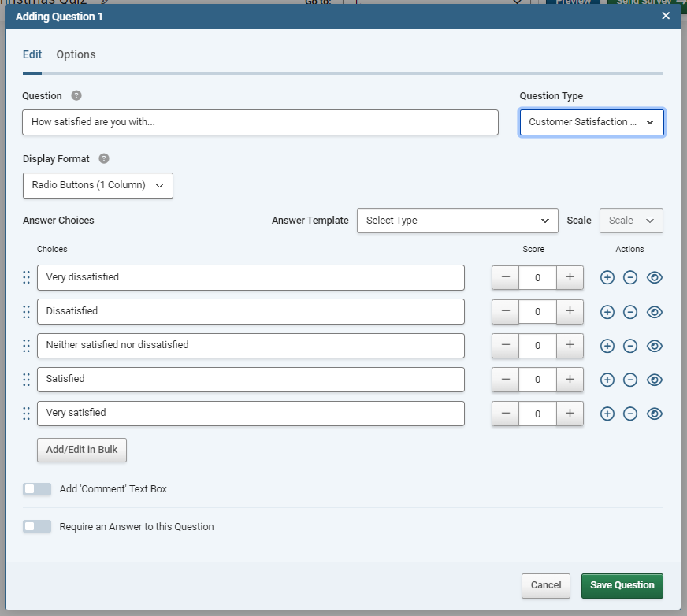Remove the Dissatisfied choice with minus icon
The width and height of the screenshot is (687, 616).
(x=630, y=312)
